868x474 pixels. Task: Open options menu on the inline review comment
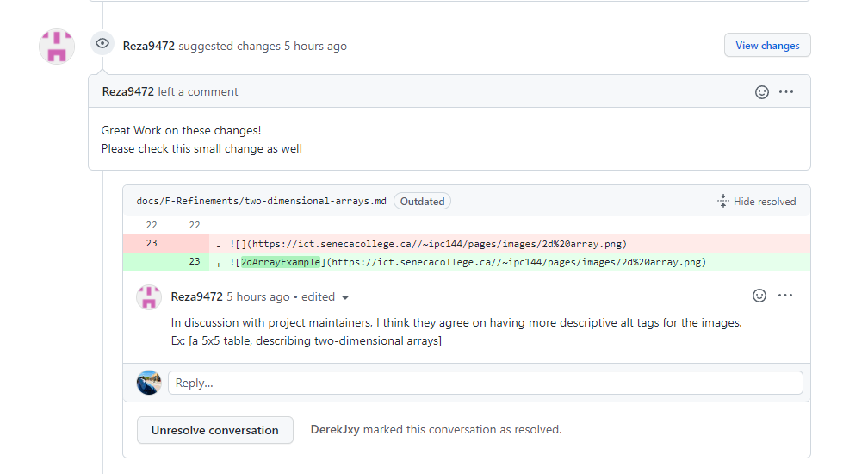(785, 296)
